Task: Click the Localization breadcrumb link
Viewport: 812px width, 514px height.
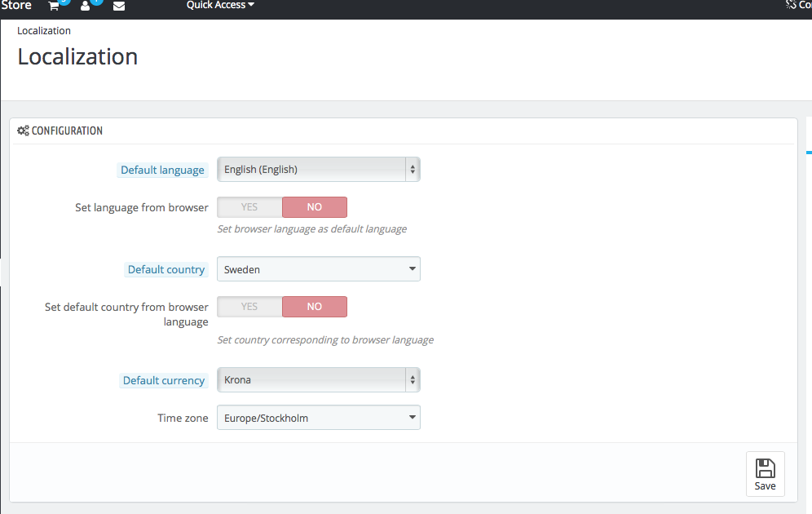Action: pyautogui.click(x=44, y=30)
